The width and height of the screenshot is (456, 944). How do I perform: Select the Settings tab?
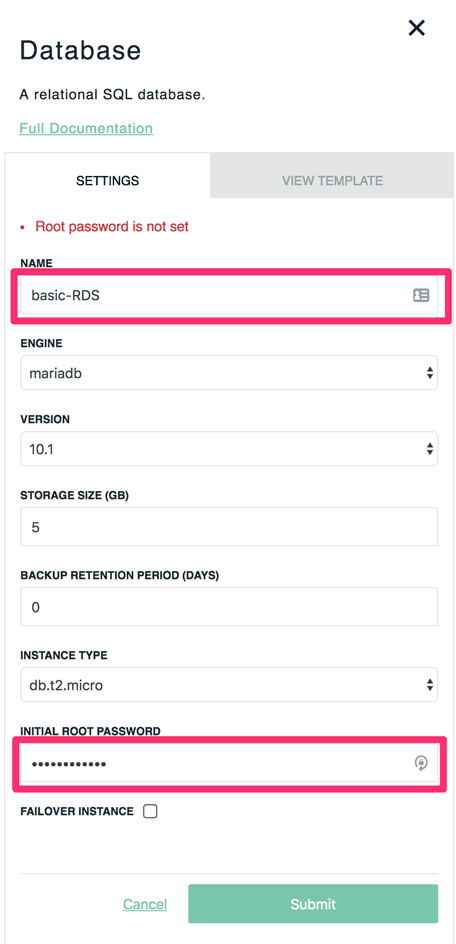[108, 180]
